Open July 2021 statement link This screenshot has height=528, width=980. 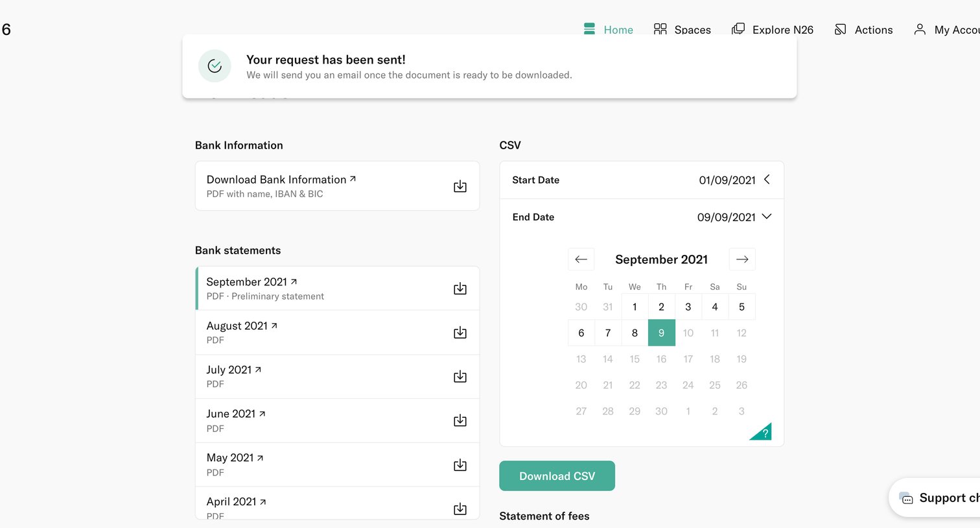click(234, 370)
